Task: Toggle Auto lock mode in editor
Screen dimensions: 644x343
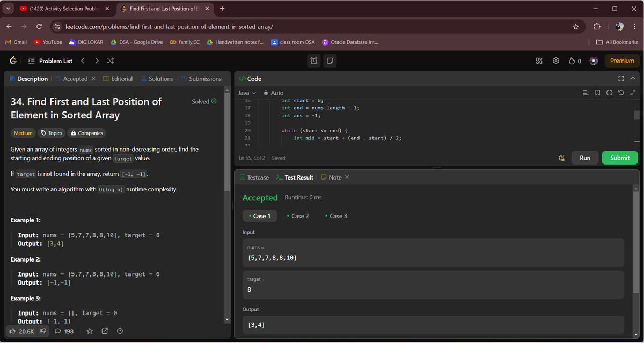Action: click(x=274, y=93)
